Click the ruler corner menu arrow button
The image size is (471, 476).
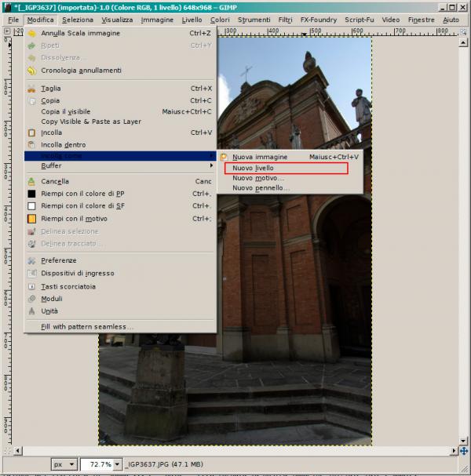tap(7, 31)
